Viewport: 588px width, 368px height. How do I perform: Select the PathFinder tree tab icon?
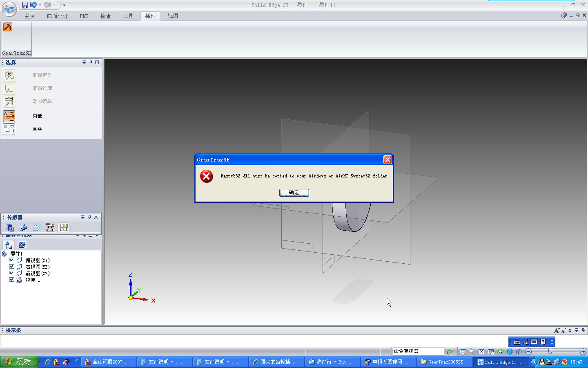point(9,245)
